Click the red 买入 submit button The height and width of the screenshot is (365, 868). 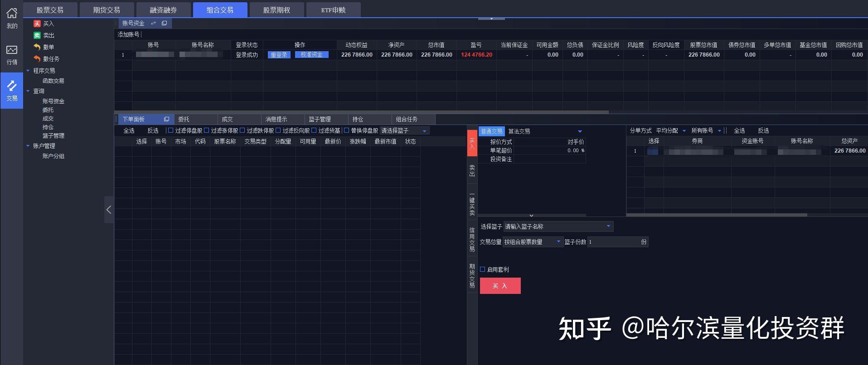(x=500, y=286)
